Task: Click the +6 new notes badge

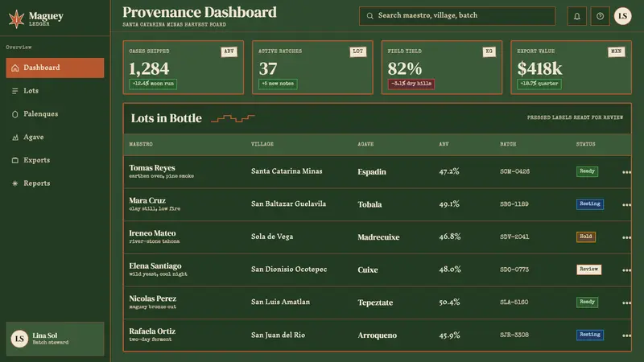Action: click(278, 84)
